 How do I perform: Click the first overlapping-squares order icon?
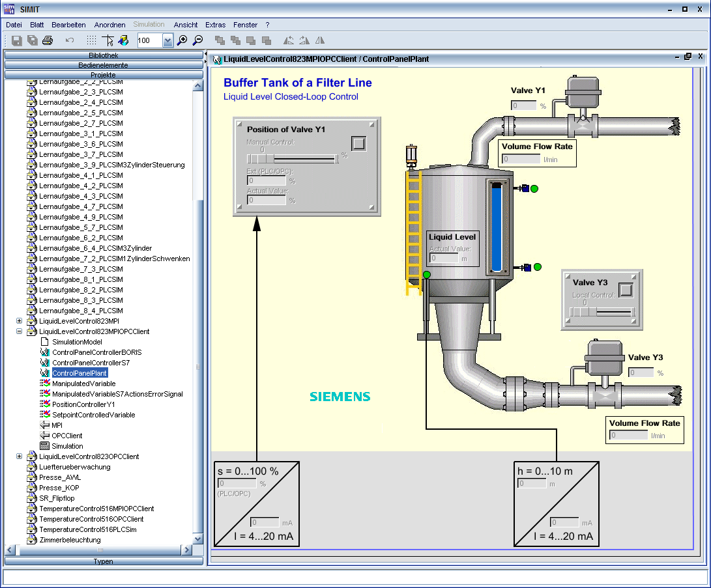coord(220,40)
